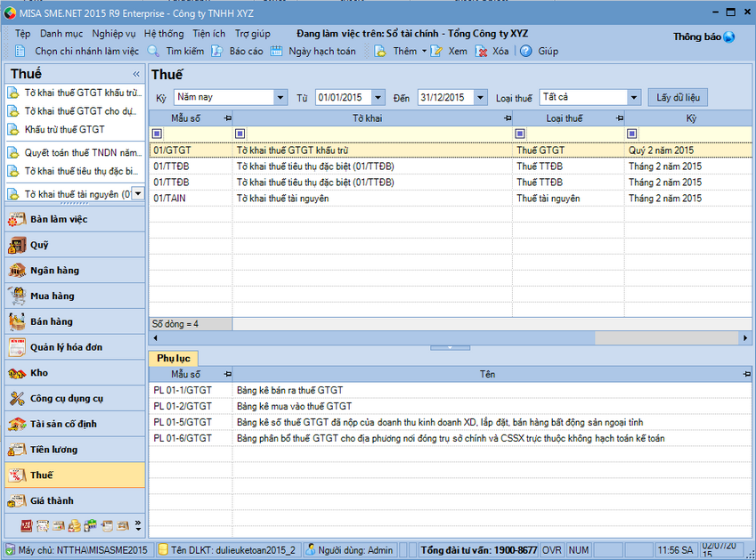Open the Hệ thống menu

point(164,34)
